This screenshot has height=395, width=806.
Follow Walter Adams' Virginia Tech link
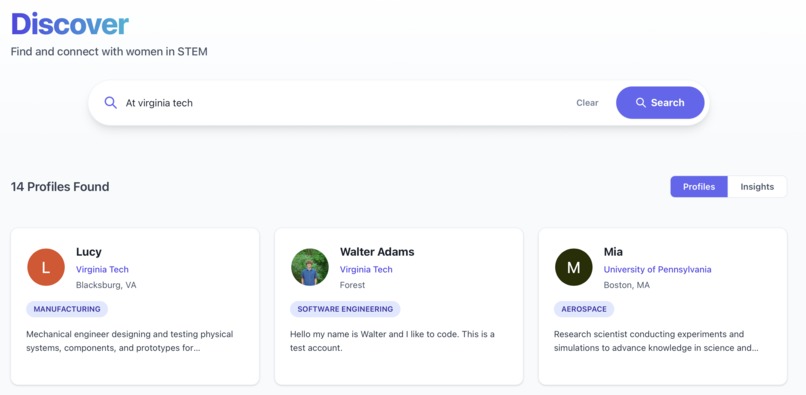pos(366,270)
